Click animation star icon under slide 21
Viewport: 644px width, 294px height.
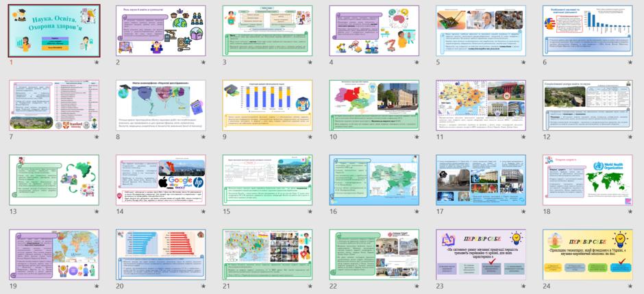310,286
